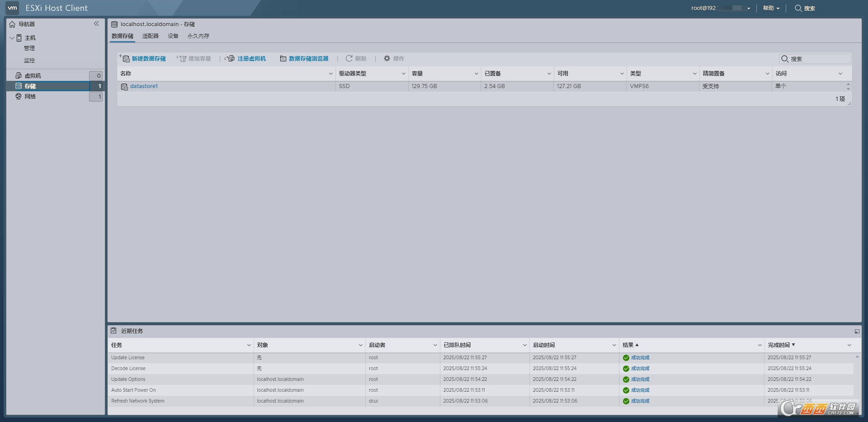Open the datastore1 link

click(144, 86)
